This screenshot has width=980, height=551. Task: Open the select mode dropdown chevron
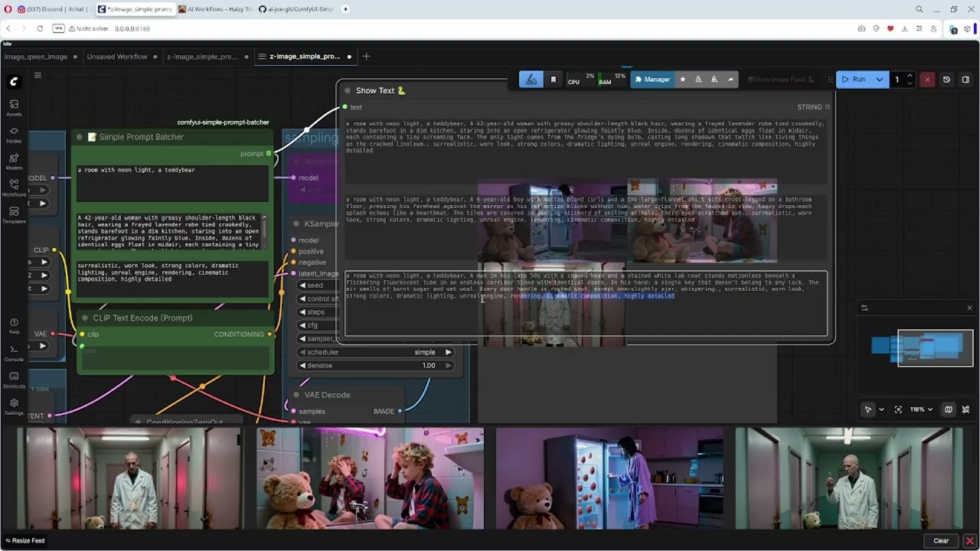coord(881,409)
